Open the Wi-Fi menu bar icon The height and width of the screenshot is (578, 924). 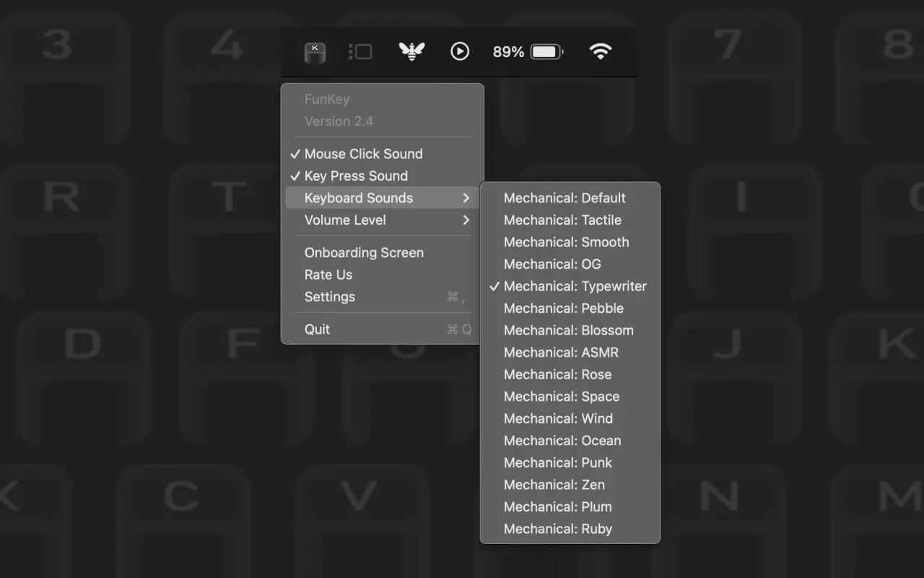pos(600,51)
